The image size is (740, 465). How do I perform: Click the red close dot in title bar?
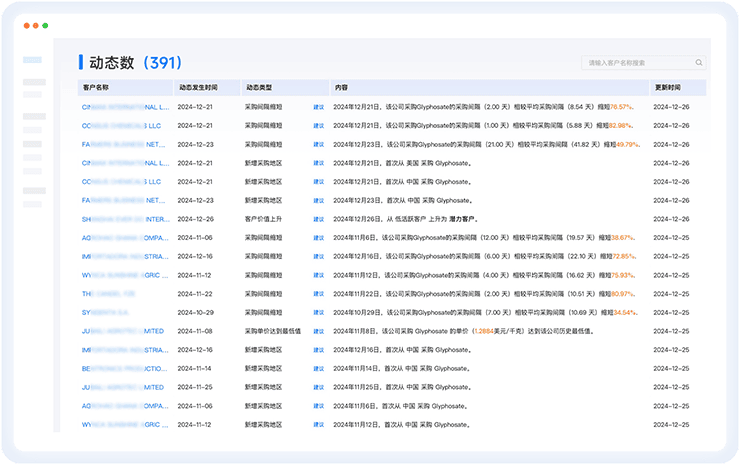[x=27, y=25]
